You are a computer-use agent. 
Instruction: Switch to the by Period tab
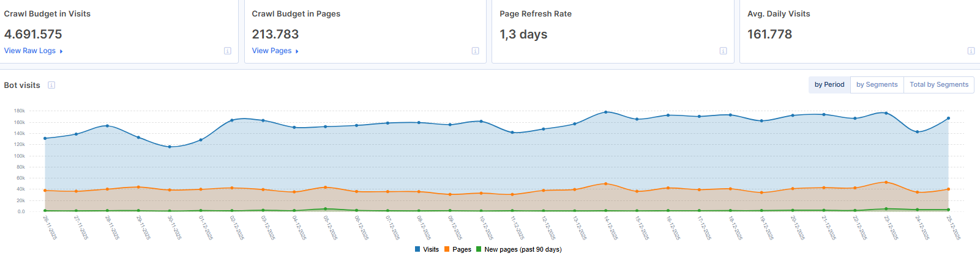click(x=829, y=84)
